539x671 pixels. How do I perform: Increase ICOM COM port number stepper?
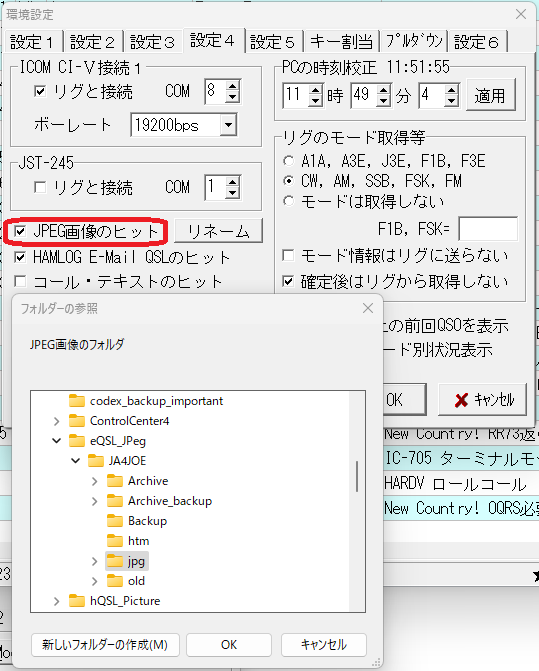point(232,86)
